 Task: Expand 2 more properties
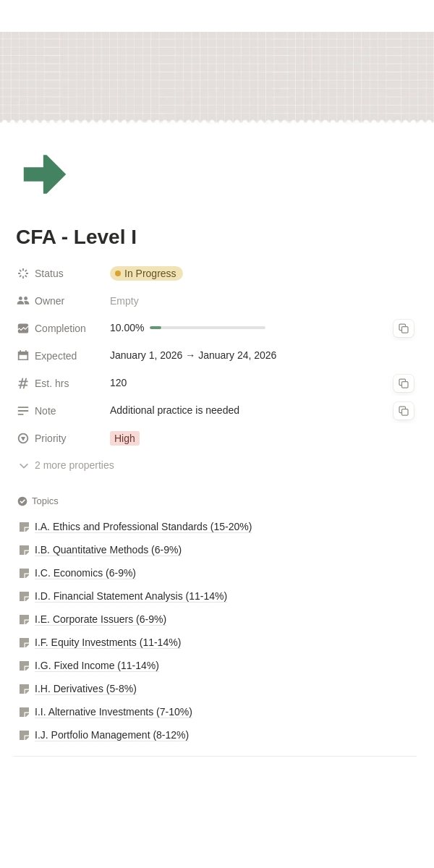[x=66, y=465]
